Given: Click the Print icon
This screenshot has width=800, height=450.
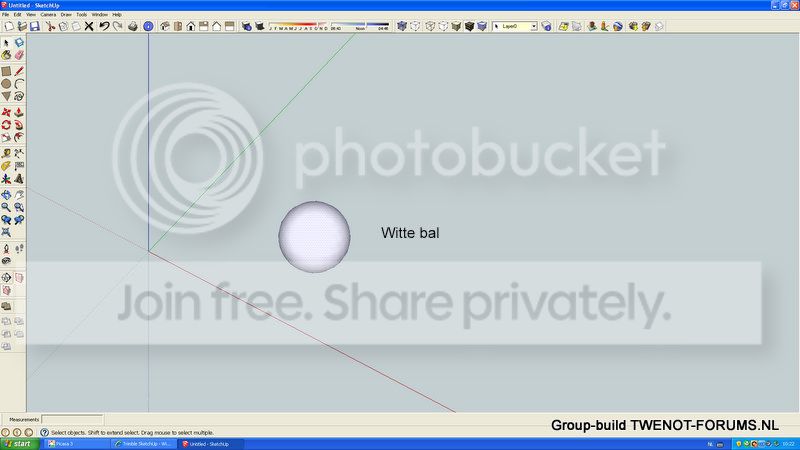Looking at the screenshot, I should [x=133, y=26].
